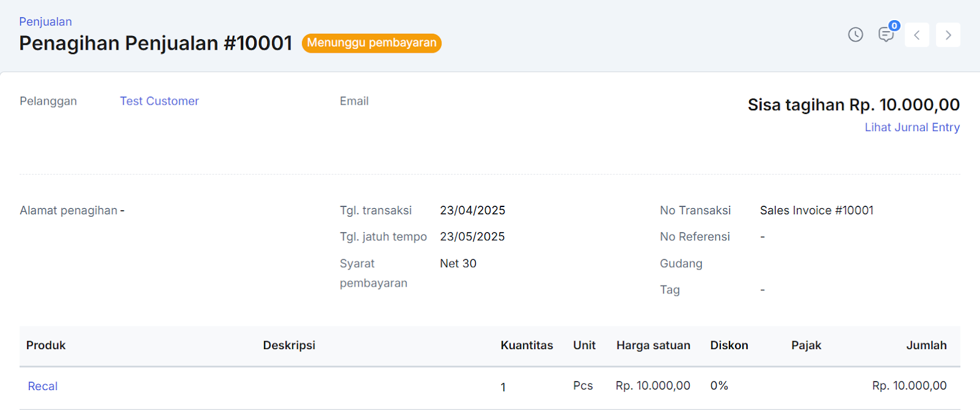Click the due date 23/05/2025 value
This screenshot has height=414, width=980.
point(472,237)
